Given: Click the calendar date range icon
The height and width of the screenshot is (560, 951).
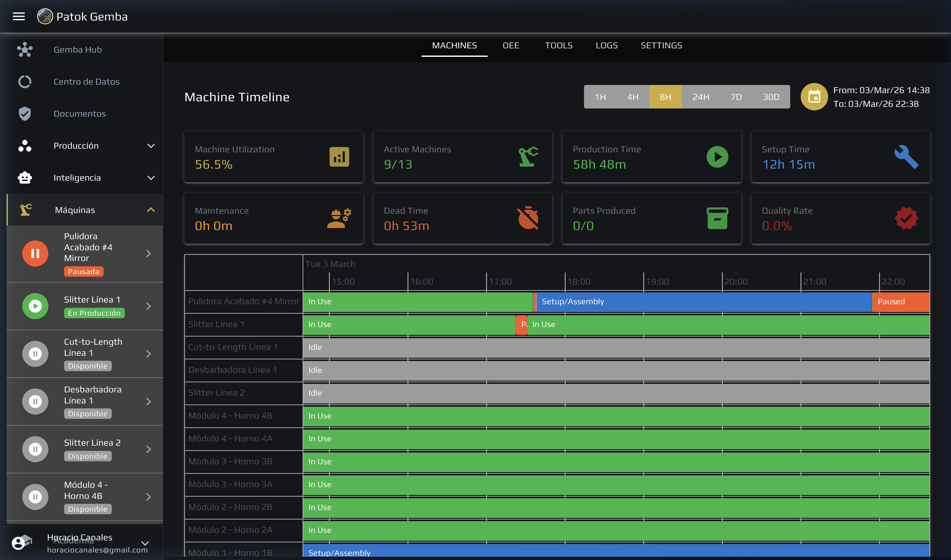Looking at the screenshot, I should pyautogui.click(x=814, y=97).
